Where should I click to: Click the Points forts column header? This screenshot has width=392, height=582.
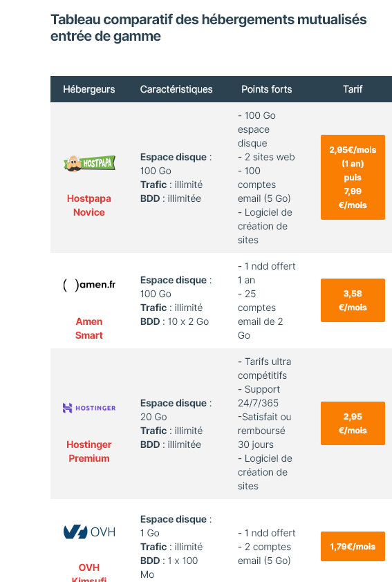pos(267,89)
